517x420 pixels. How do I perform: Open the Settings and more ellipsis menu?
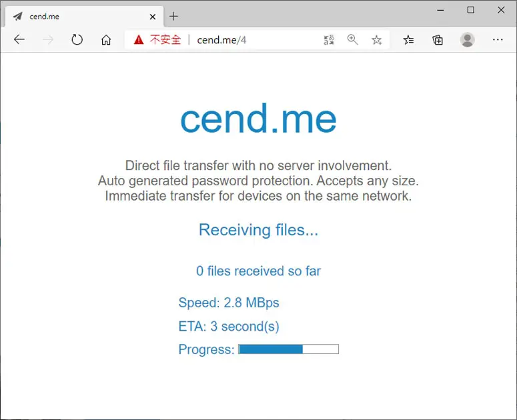pos(498,40)
